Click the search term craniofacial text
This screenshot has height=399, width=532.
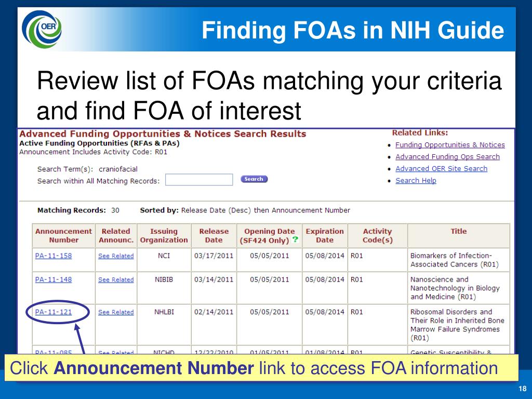[x=118, y=169]
